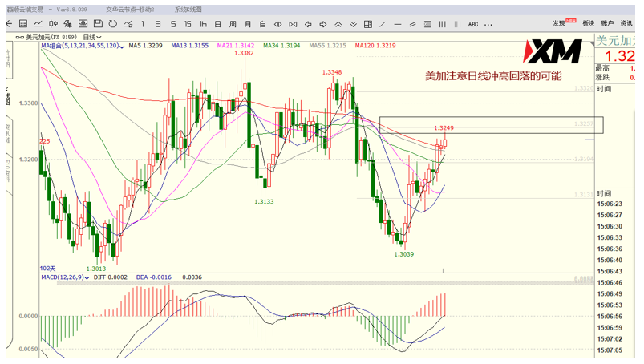Screen dimensions: 644x364
Task: Select 1-minute period
Action: (x=143, y=24)
